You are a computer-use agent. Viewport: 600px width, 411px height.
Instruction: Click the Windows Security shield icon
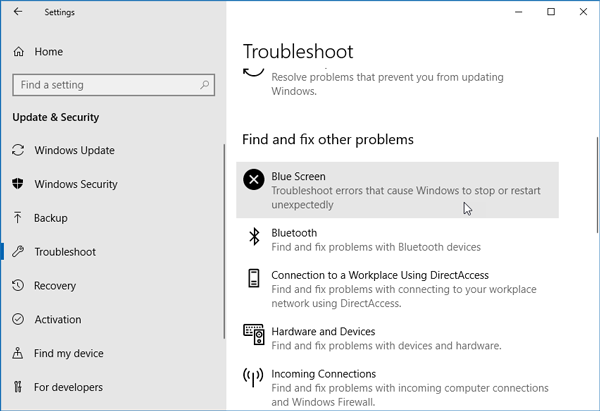click(18, 184)
